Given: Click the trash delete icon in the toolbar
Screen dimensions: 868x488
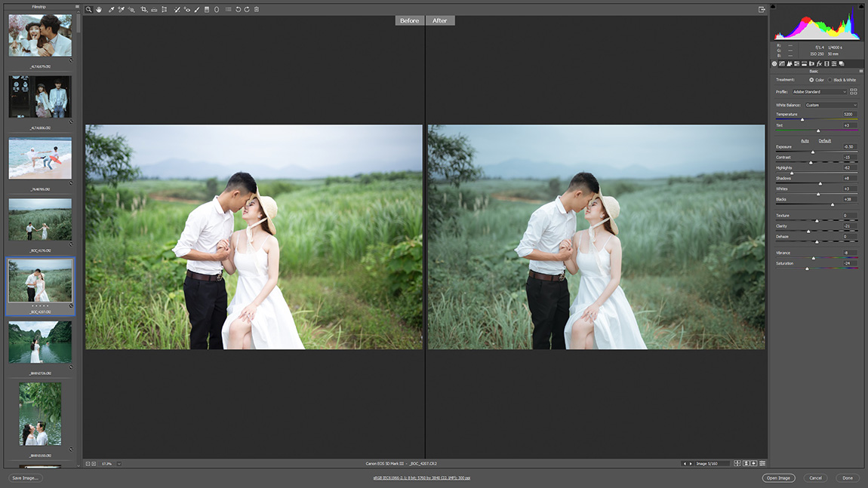Looking at the screenshot, I should click(x=257, y=10).
